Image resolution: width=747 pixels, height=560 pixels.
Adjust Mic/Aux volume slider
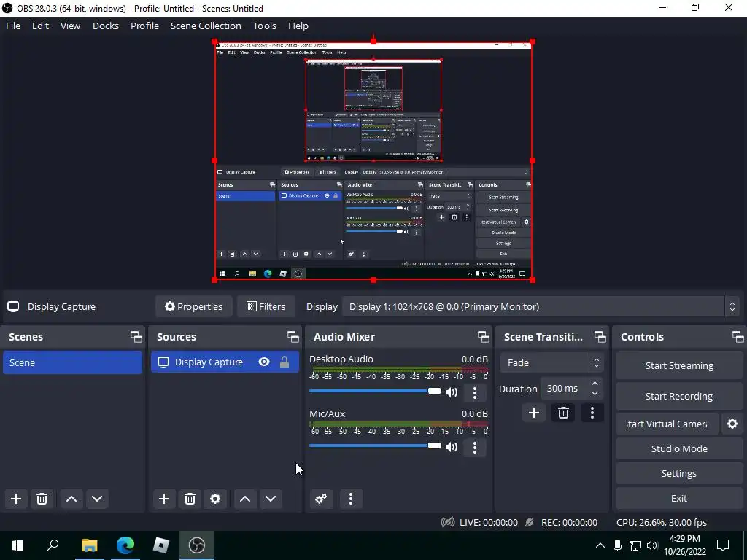coord(376,446)
